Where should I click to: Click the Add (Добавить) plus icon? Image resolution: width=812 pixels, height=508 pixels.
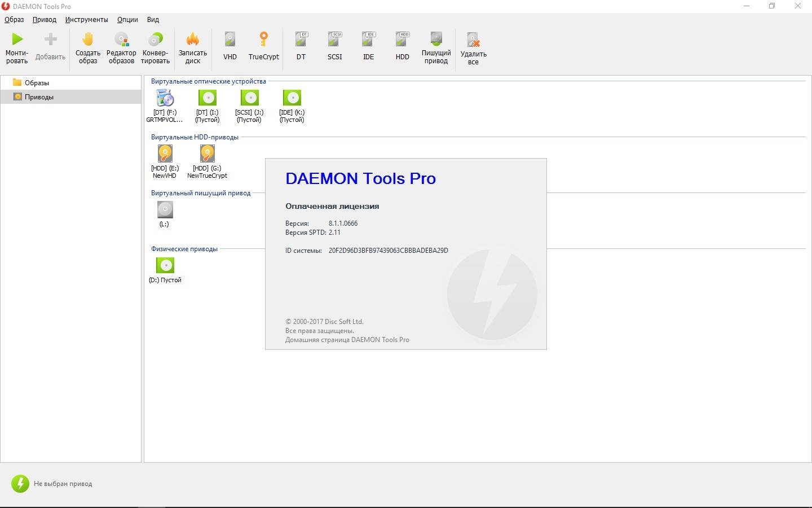click(51, 39)
